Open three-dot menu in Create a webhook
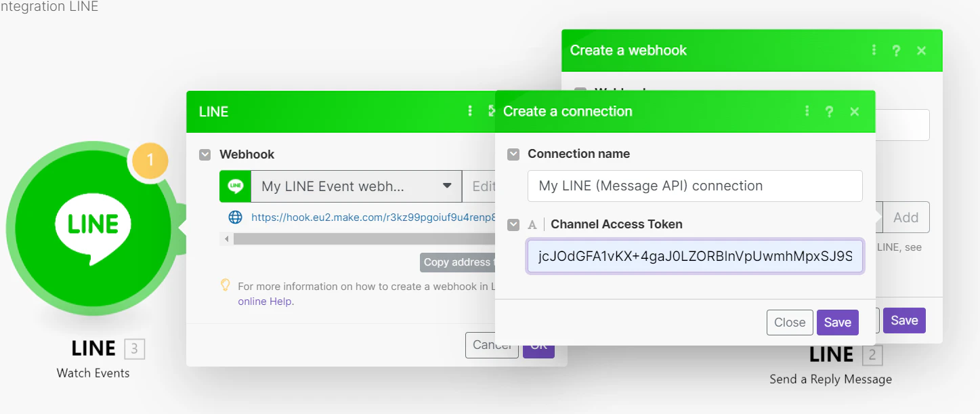Screen dimensions: 980x414 point(874,50)
